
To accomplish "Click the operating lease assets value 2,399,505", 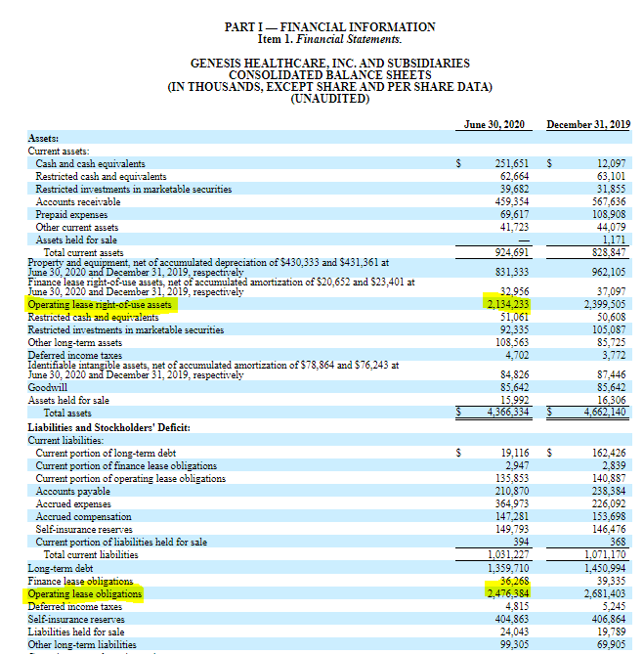I will [x=605, y=304].
